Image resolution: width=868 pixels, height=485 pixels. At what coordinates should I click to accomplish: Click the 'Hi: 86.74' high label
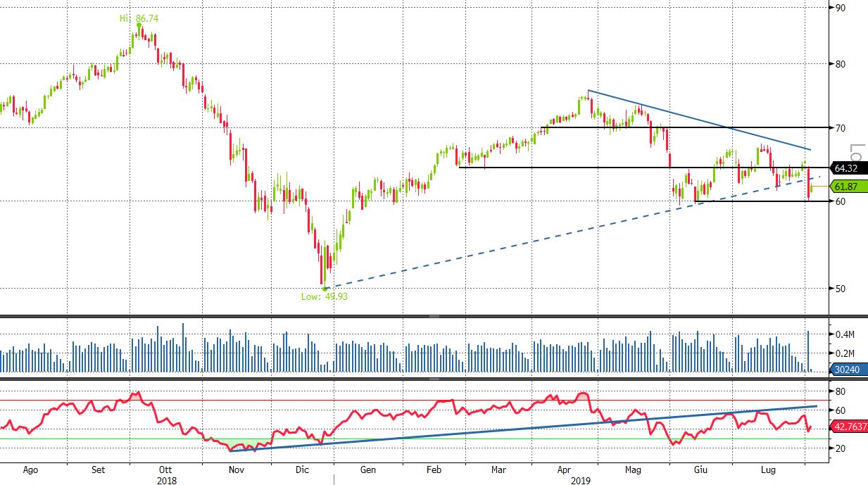pos(138,18)
